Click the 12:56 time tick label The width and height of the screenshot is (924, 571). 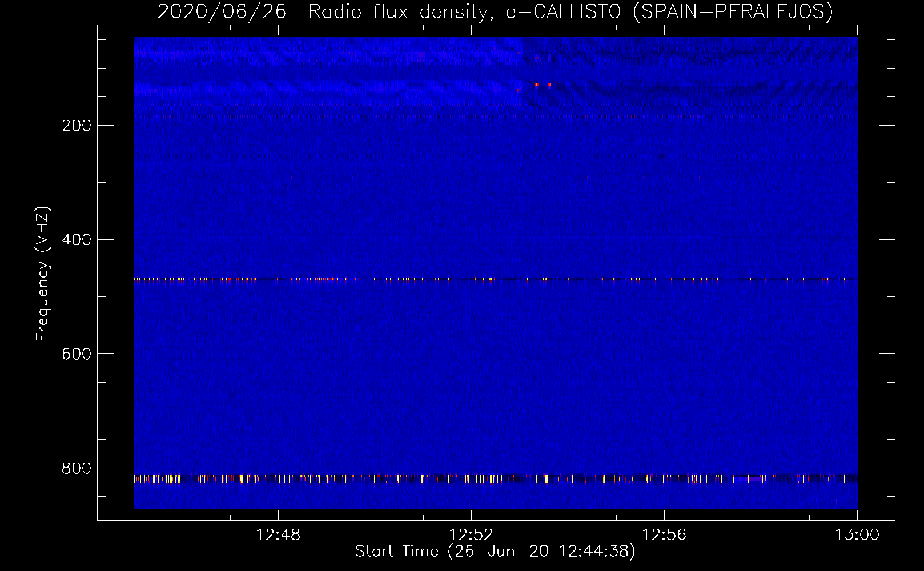tap(664, 535)
